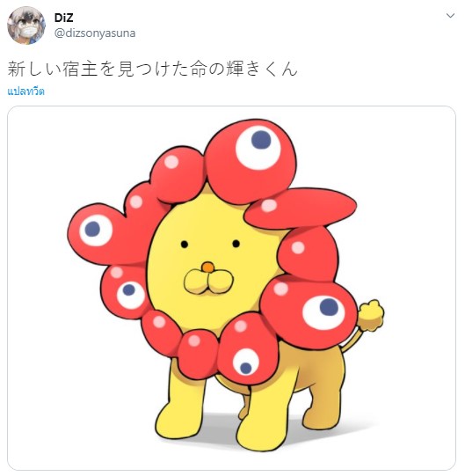Click the lion's muzzle cheeks
This screenshot has width=465, height=476.
pyautogui.click(x=208, y=282)
